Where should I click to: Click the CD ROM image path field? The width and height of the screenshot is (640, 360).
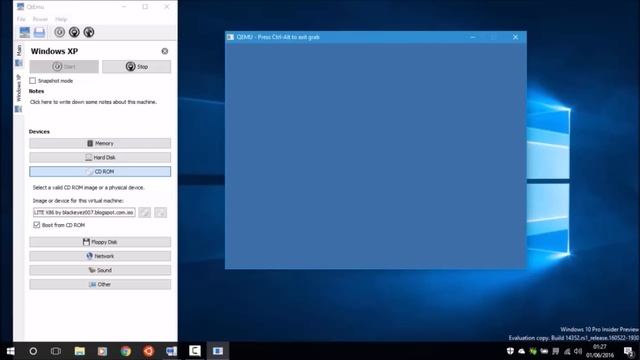coord(84,212)
